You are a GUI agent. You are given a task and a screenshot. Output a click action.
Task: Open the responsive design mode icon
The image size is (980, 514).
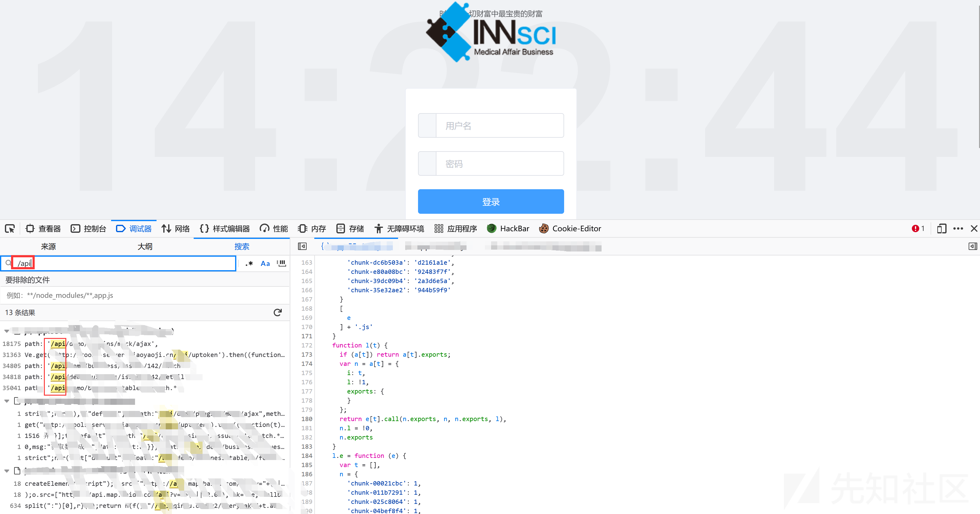941,228
